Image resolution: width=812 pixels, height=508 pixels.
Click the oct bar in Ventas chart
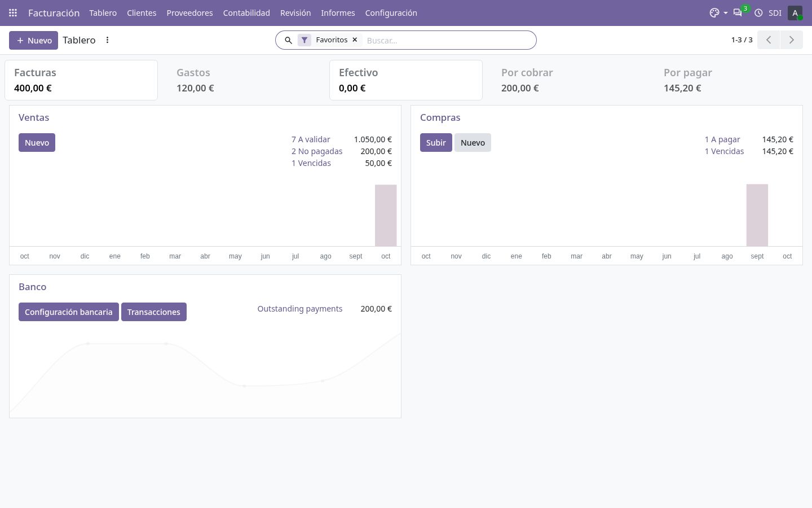coord(386,215)
